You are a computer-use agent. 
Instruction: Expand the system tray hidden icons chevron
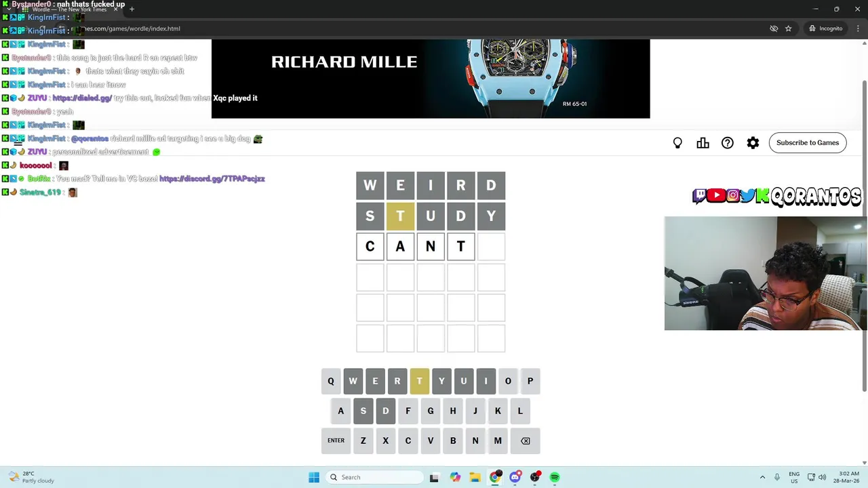(x=762, y=477)
